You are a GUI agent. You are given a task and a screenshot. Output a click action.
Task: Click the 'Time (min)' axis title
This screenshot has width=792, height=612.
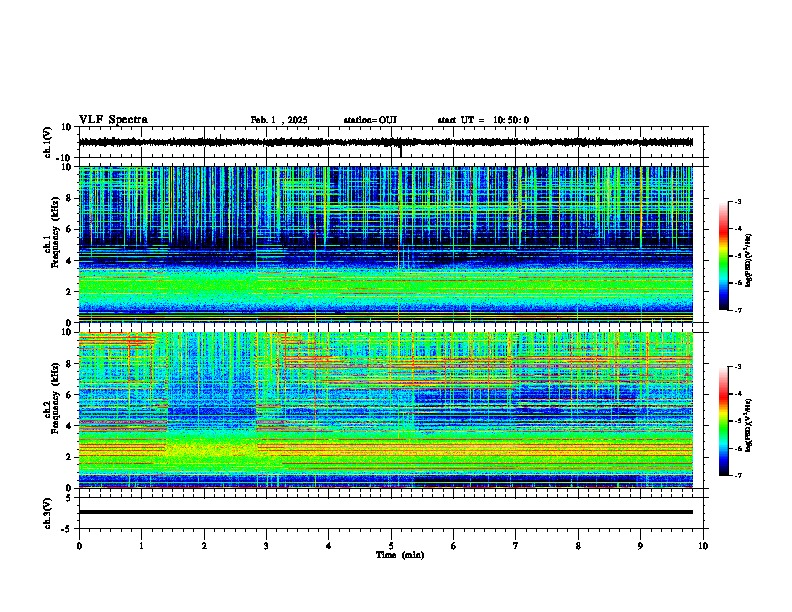[x=400, y=555]
